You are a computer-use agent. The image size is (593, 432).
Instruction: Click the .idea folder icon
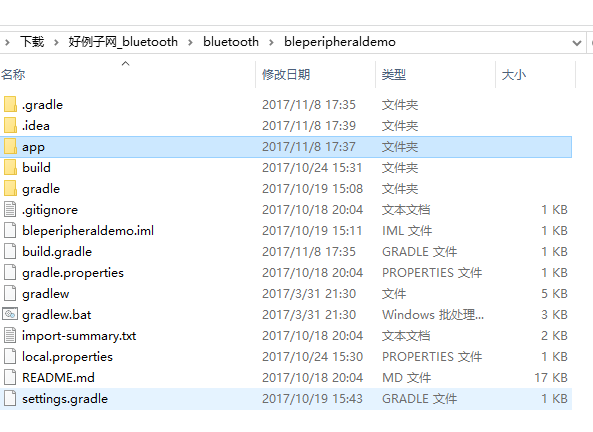tap(10, 125)
